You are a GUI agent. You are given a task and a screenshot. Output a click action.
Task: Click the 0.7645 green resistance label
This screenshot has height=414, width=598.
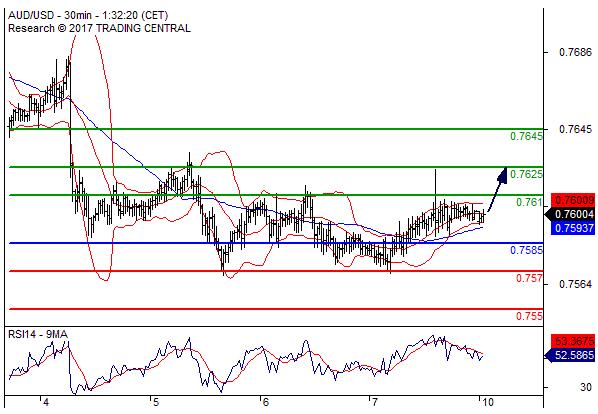(526, 136)
